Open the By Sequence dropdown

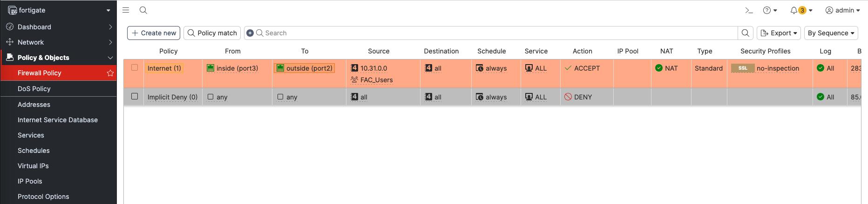[831, 33]
